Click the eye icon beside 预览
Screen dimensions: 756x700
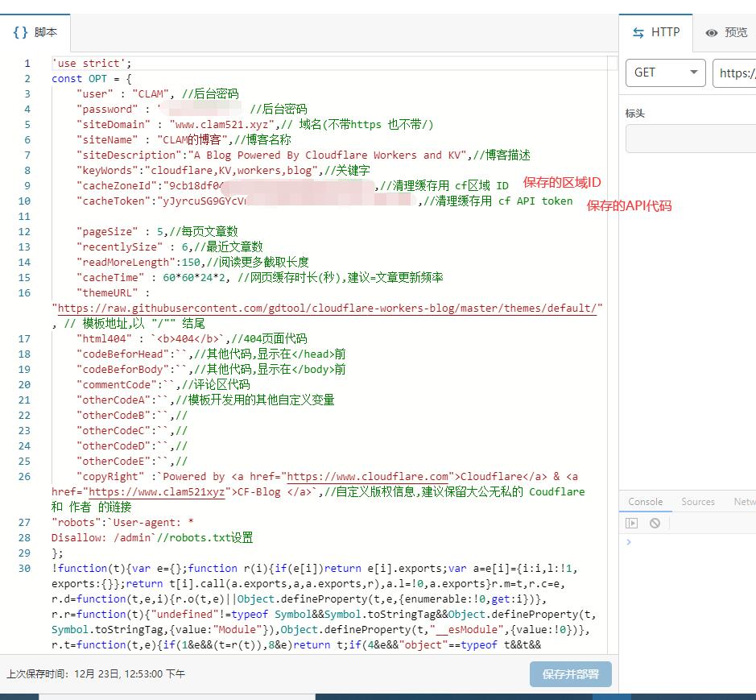(x=712, y=33)
